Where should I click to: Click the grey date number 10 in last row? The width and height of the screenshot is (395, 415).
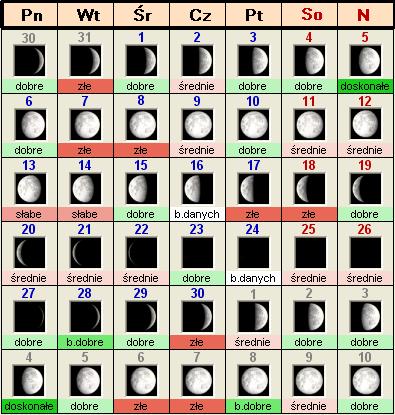(x=365, y=357)
